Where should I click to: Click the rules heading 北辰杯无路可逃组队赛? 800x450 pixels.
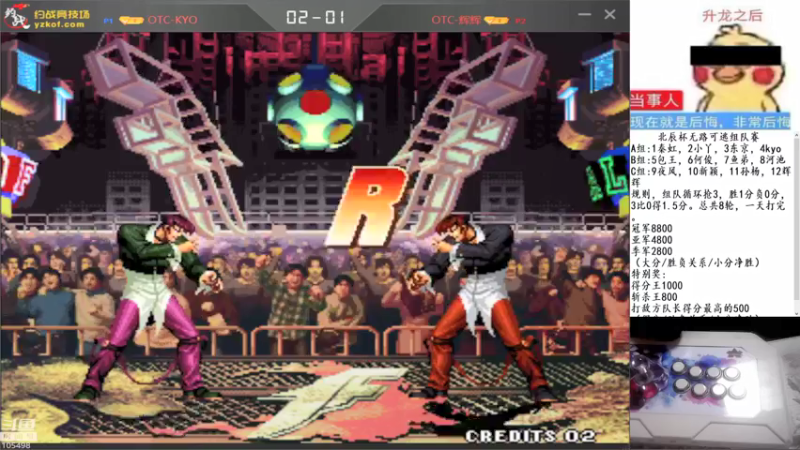coord(708,137)
